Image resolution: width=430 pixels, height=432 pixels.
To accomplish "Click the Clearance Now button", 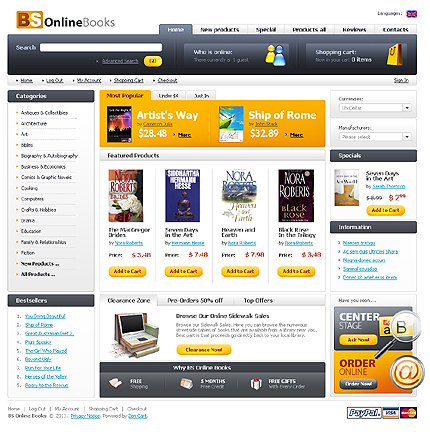I will [204, 350].
